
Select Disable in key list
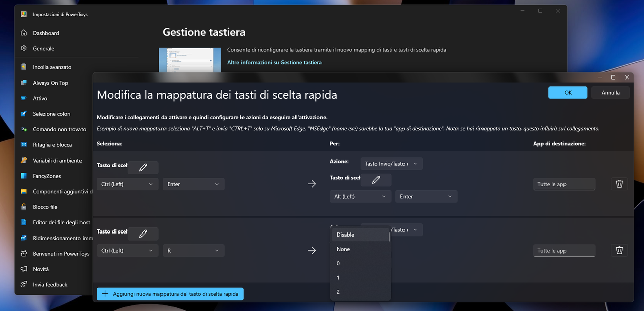click(x=360, y=235)
